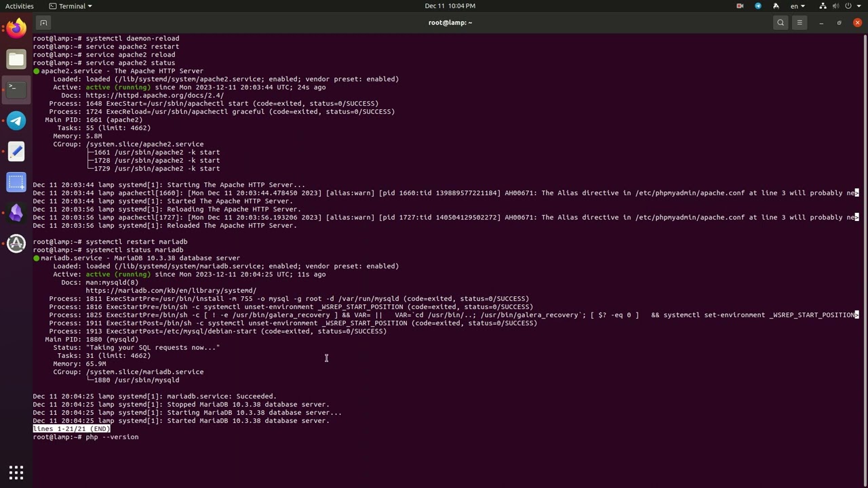The image size is (868, 488).
Task: Click 'service apache2 restart' command
Action: (132, 47)
